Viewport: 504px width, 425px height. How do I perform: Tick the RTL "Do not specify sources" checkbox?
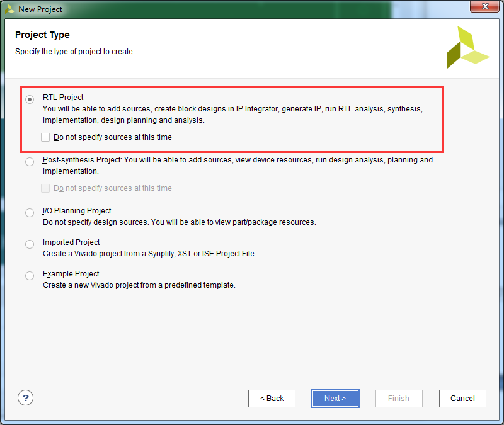coord(45,137)
